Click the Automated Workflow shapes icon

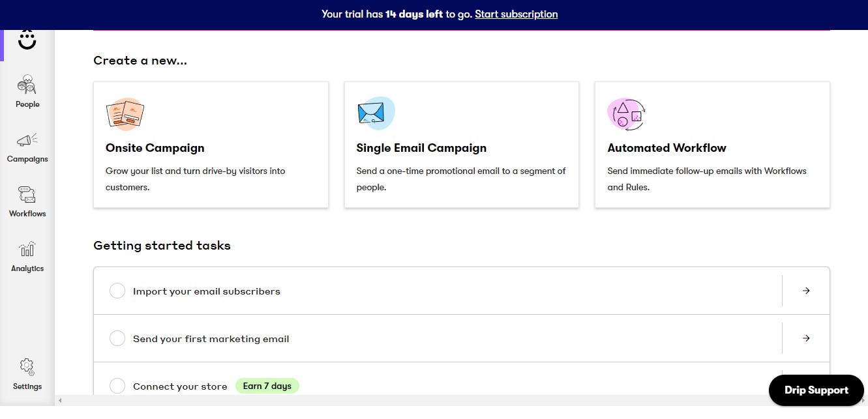click(x=626, y=115)
